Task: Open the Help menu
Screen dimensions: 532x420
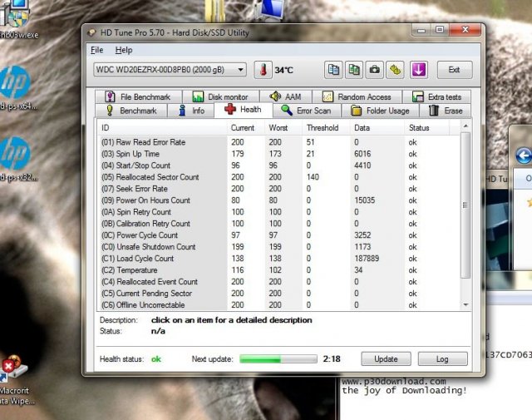Action: coord(123,50)
